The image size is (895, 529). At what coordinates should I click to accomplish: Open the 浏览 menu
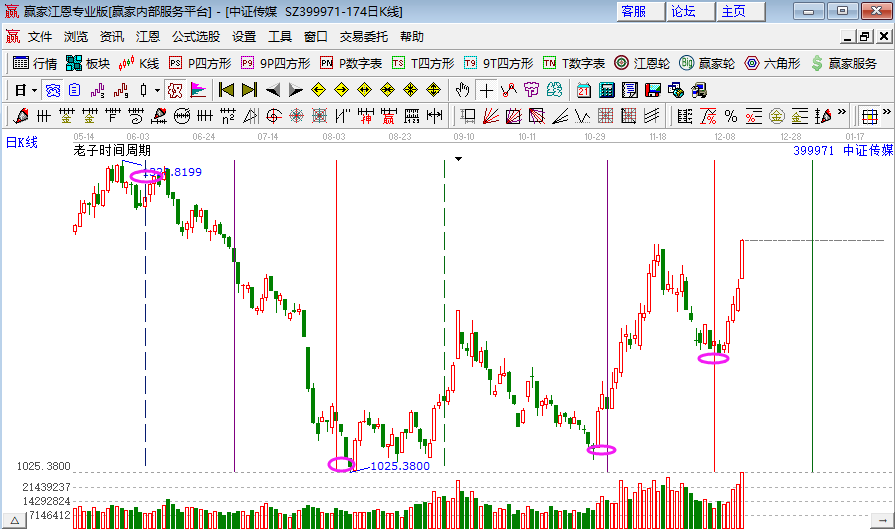[x=76, y=37]
